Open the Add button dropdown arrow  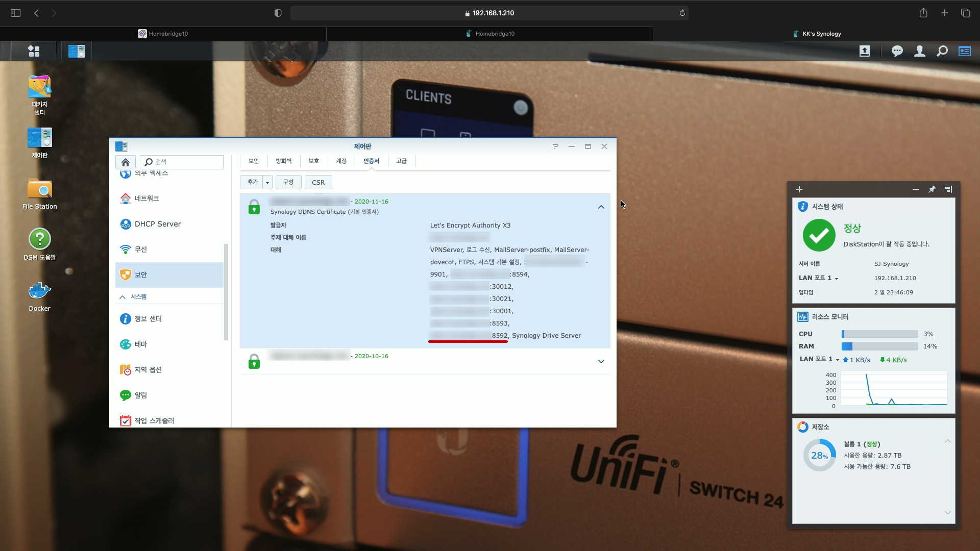click(267, 182)
